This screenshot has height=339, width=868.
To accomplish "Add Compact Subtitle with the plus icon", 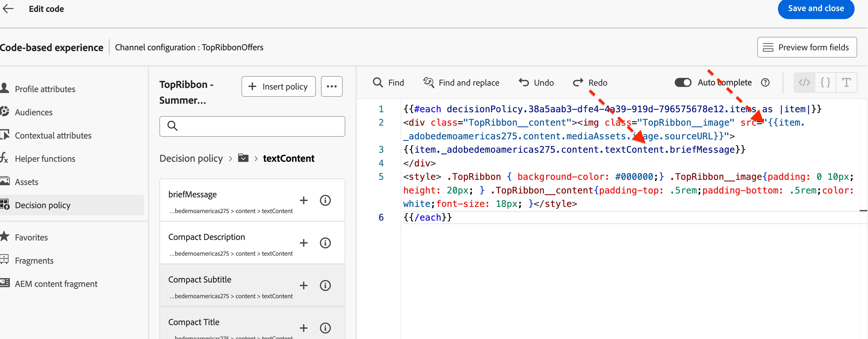I will [x=304, y=286].
